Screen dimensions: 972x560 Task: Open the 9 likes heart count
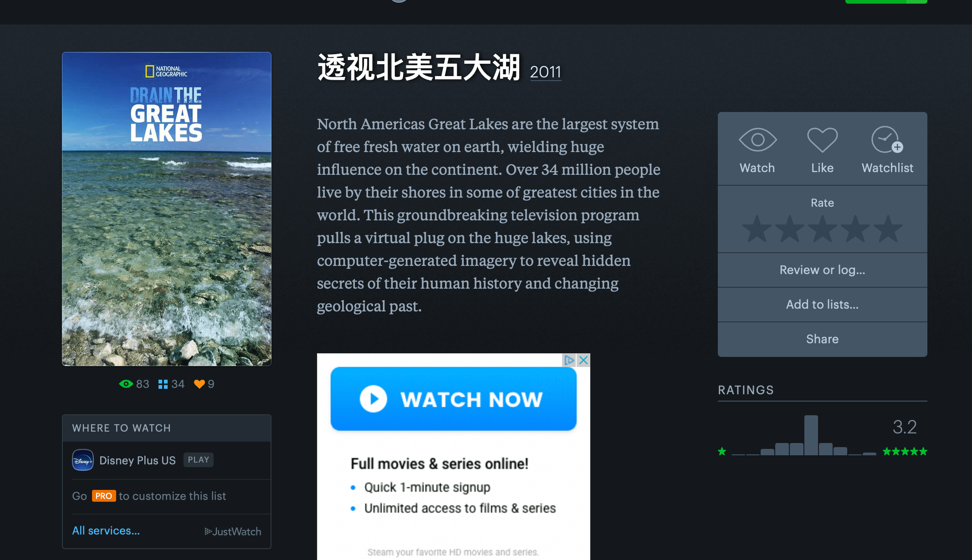(x=204, y=384)
